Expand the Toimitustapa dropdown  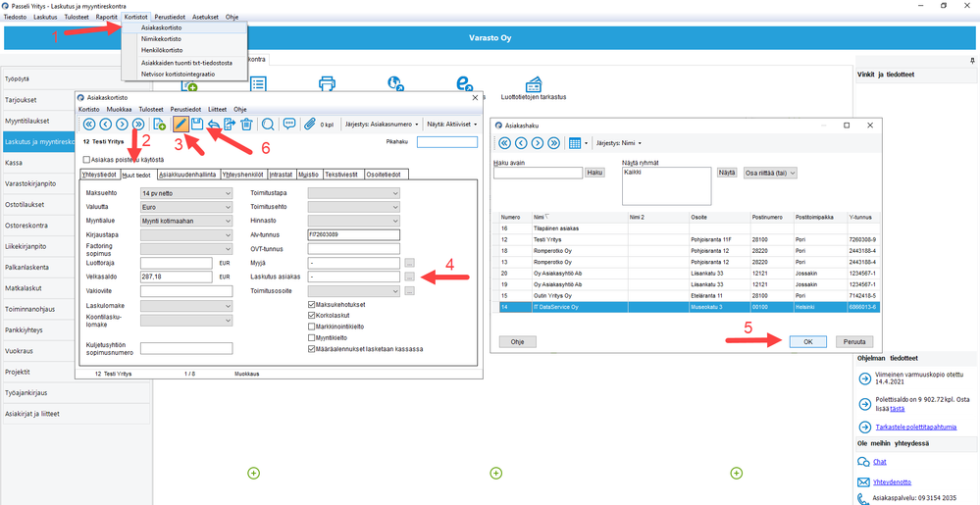[x=353, y=193]
